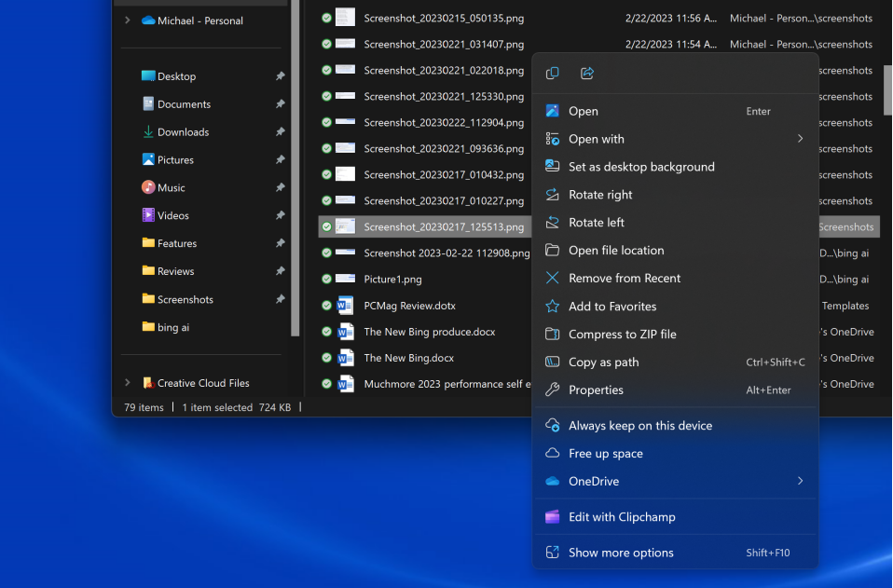893x588 pixels.
Task: Select Screenshot_20230221_022018.png
Action: (444, 71)
